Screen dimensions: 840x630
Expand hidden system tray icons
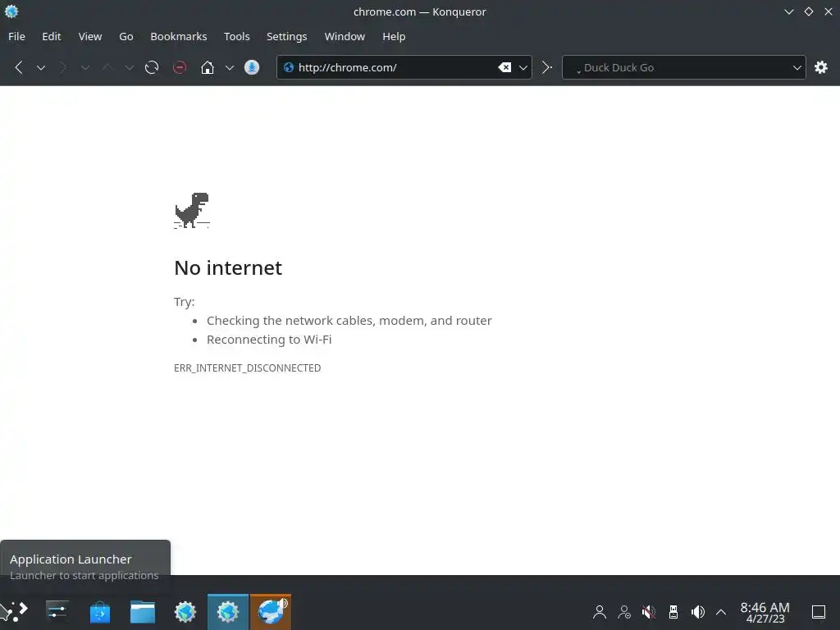[x=721, y=612]
